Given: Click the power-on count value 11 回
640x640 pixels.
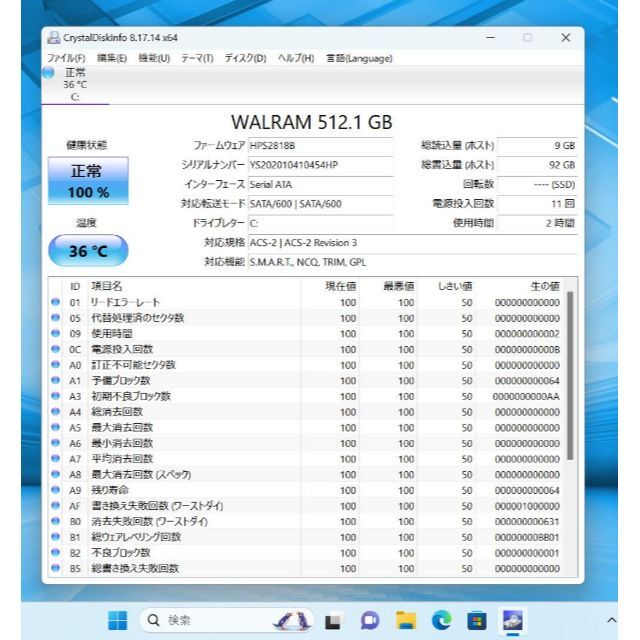Looking at the screenshot, I should pyautogui.click(x=537, y=204).
